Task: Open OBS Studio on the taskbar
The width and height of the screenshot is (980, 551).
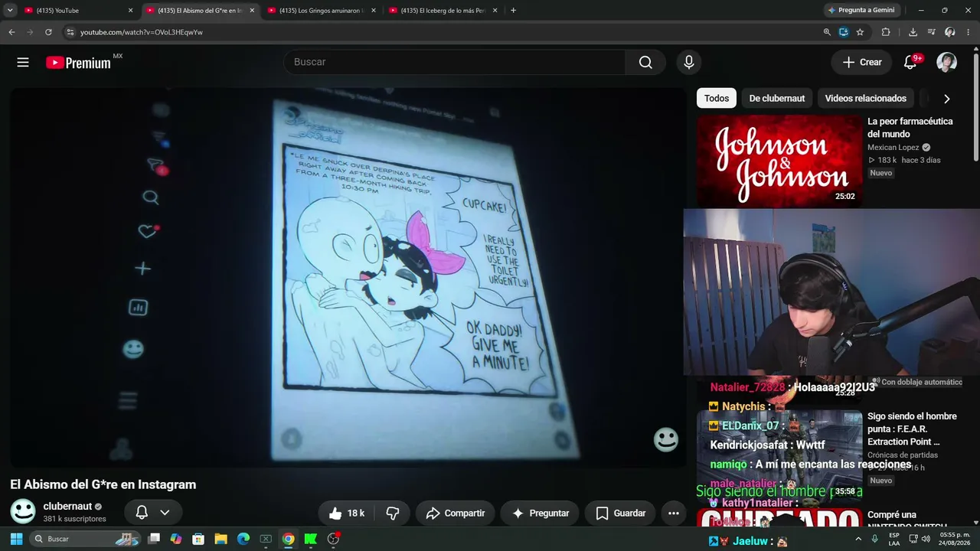Action: [x=333, y=539]
